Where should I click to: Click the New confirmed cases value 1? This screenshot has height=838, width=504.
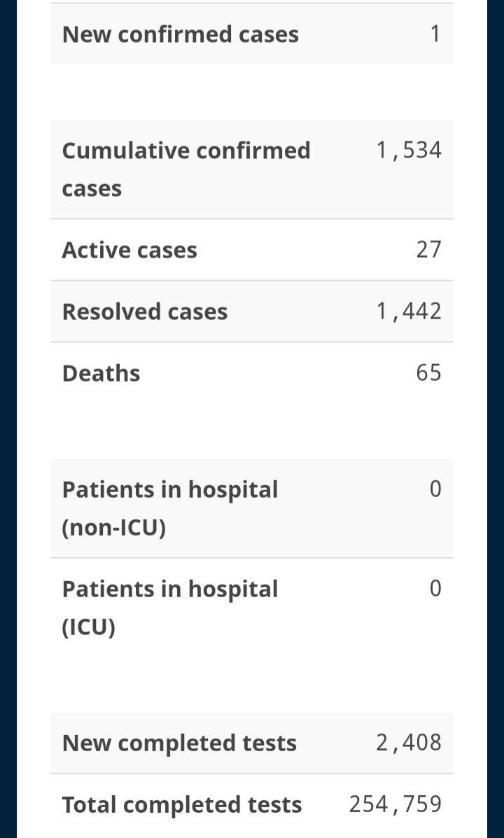[435, 34]
